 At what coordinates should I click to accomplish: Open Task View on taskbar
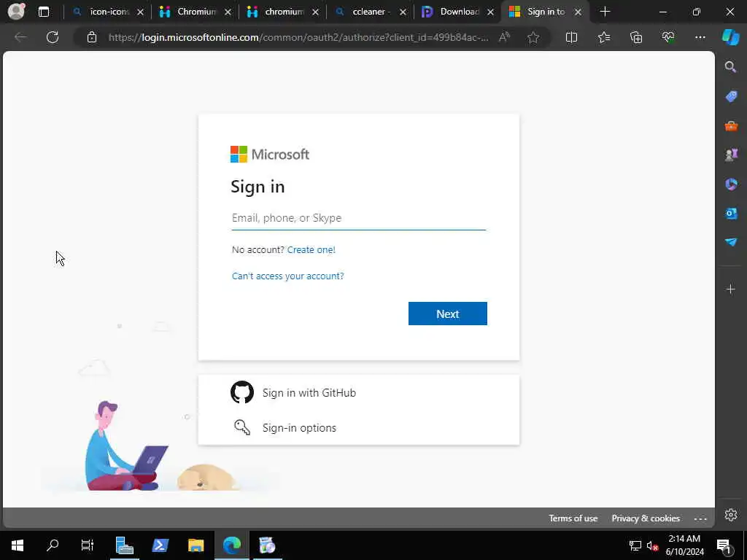point(88,545)
